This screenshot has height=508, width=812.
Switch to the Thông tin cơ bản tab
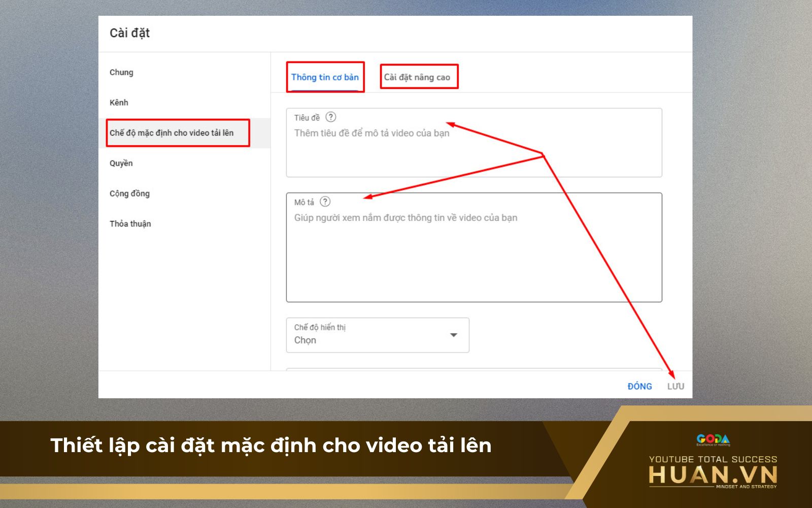(x=325, y=77)
